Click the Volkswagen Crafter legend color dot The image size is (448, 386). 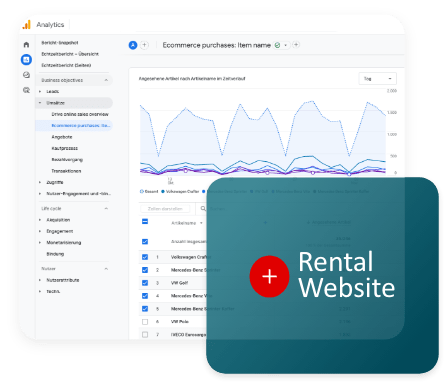point(163,191)
